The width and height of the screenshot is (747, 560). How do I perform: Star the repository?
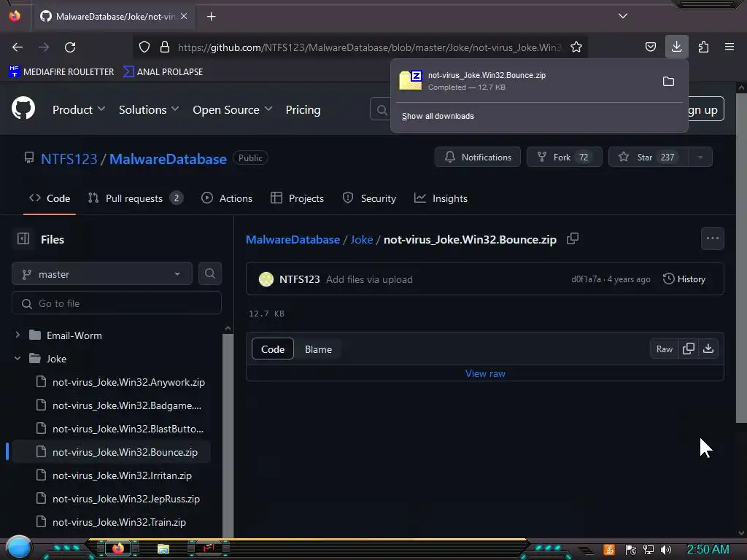click(x=649, y=157)
